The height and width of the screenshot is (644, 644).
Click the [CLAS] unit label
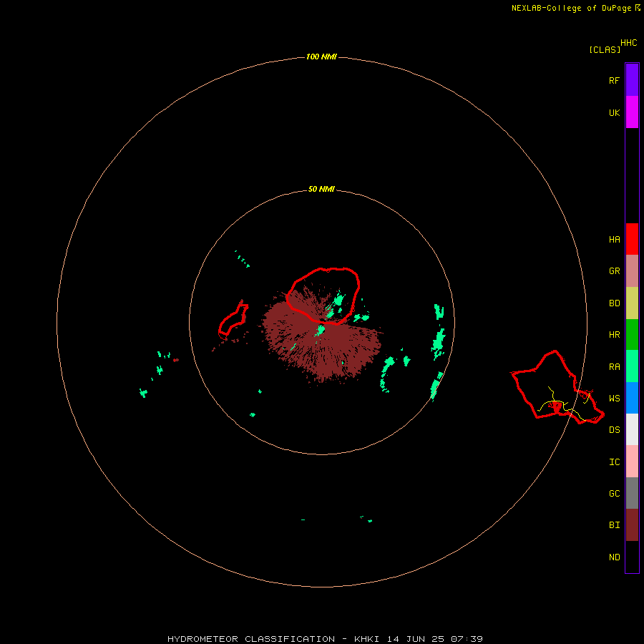click(x=605, y=49)
